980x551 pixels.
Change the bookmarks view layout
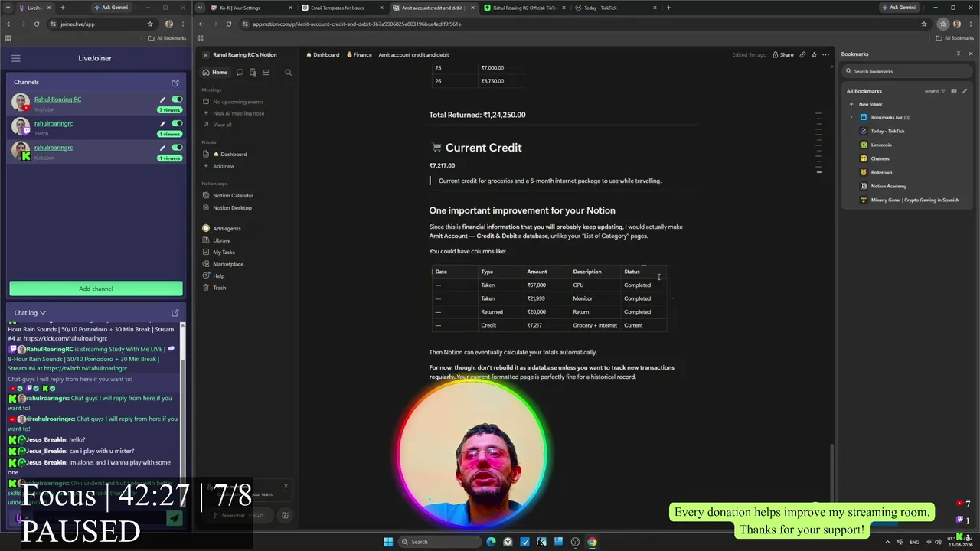pyautogui.click(x=954, y=91)
